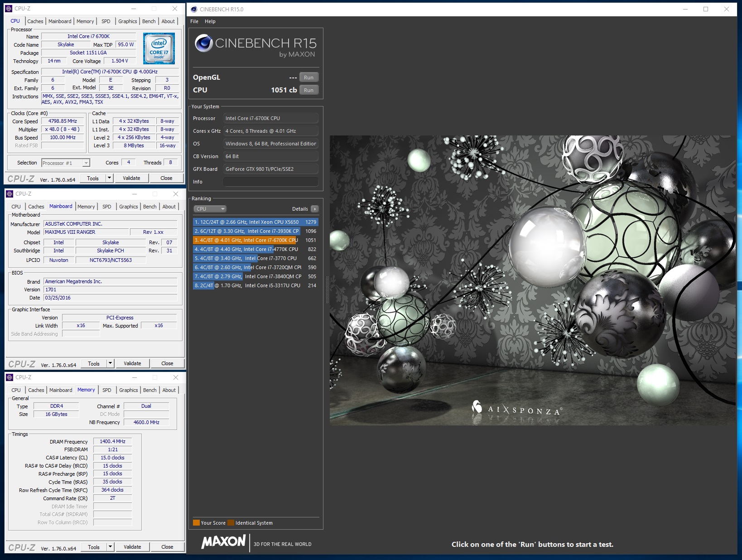This screenshot has width=742, height=560.
Task: Click the Cinebench app icon in title bar
Action: tap(194, 9)
